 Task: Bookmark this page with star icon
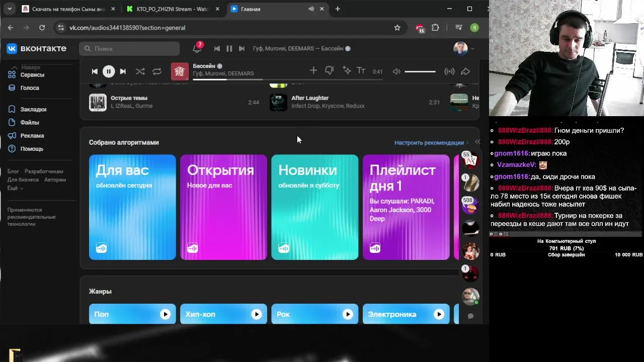coord(397,28)
